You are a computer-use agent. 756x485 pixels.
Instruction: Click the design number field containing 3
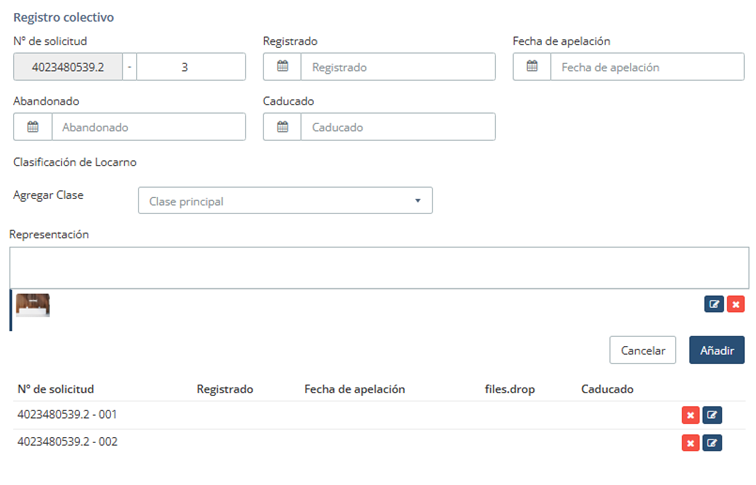point(191,67)
